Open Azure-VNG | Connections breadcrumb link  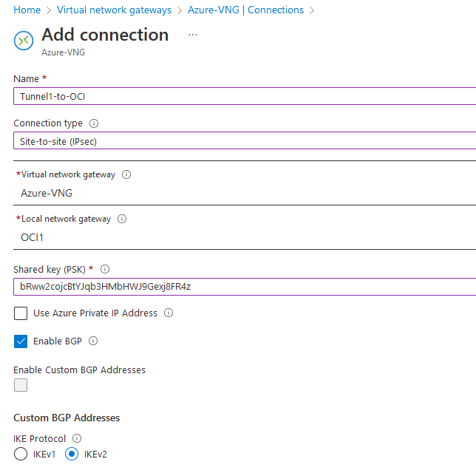point(245,10)
